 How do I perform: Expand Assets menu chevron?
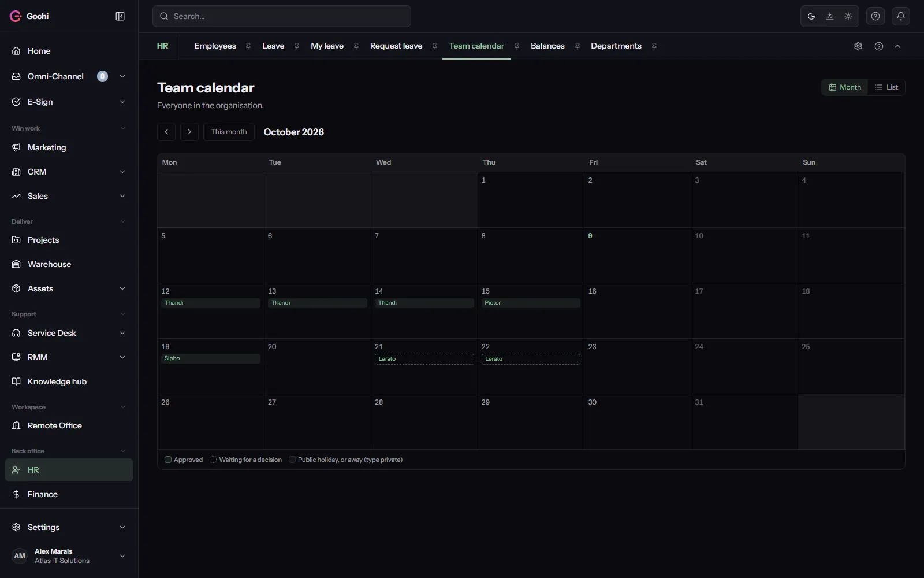(122, 288)
